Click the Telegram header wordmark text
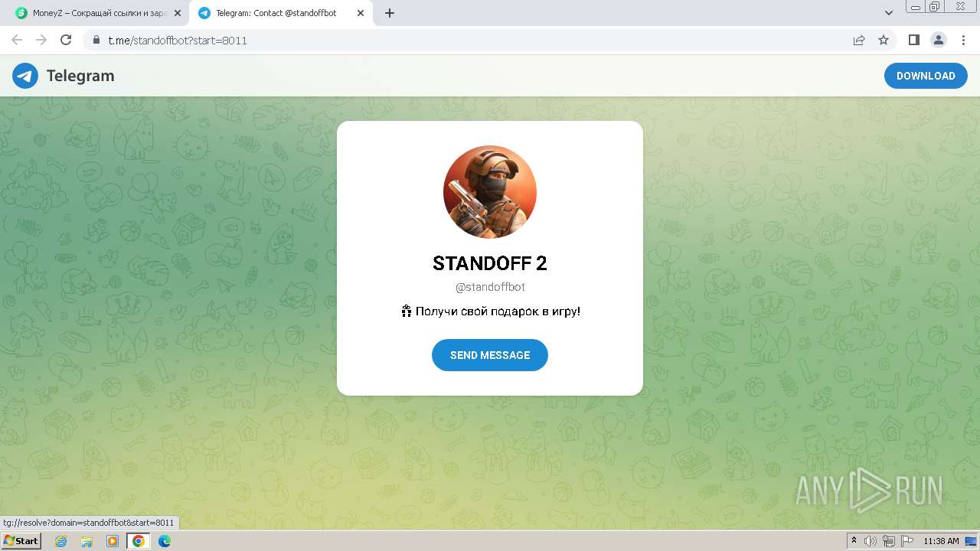The image size is (980, 551). coord(80,76)
